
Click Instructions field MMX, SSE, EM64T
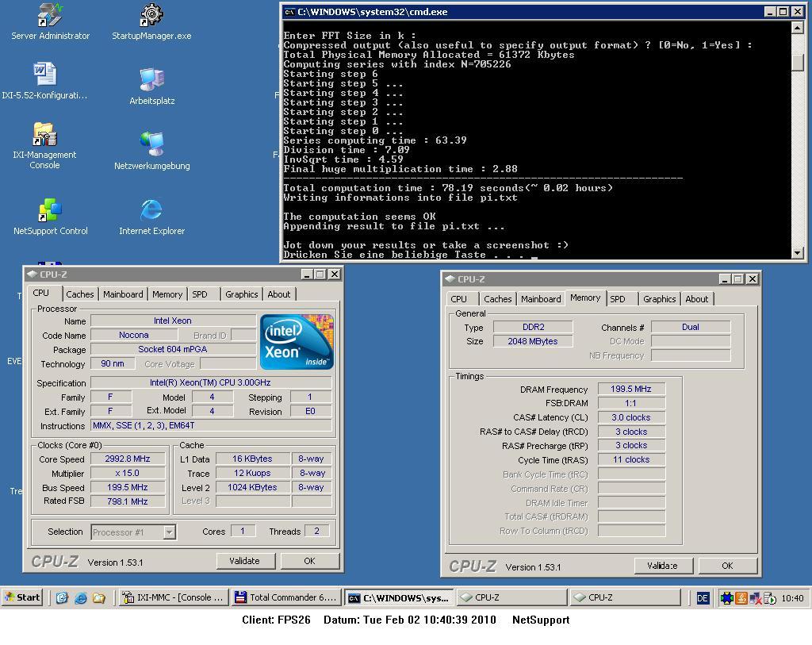tap(211, 425)
